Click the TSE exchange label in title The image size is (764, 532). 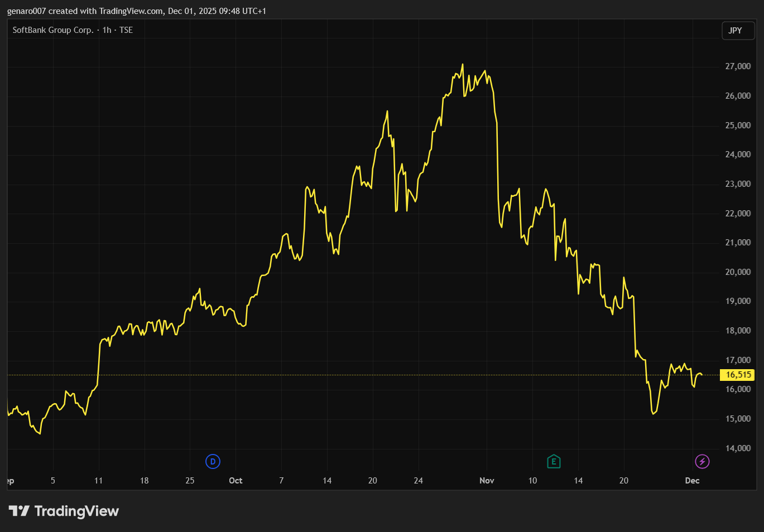[x=126, y=30]
